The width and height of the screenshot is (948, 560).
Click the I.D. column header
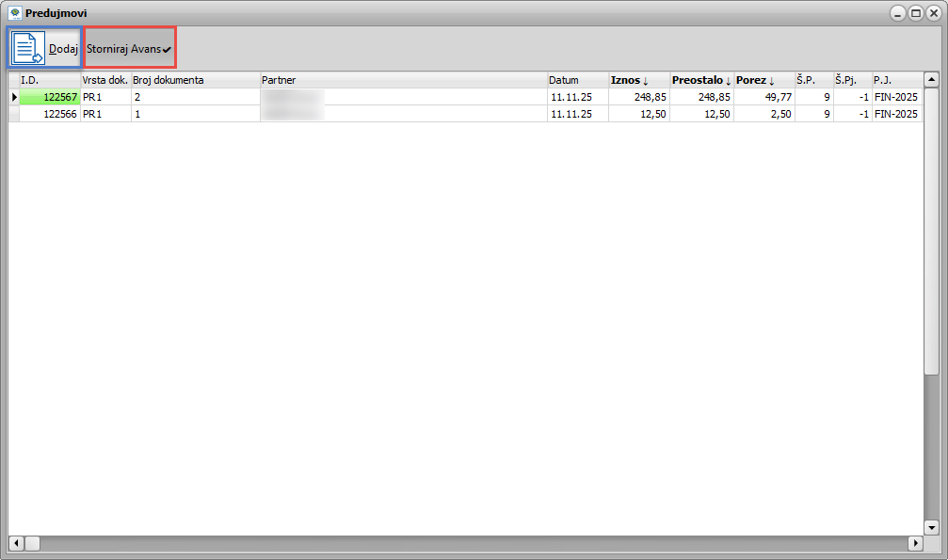[49, 80]
